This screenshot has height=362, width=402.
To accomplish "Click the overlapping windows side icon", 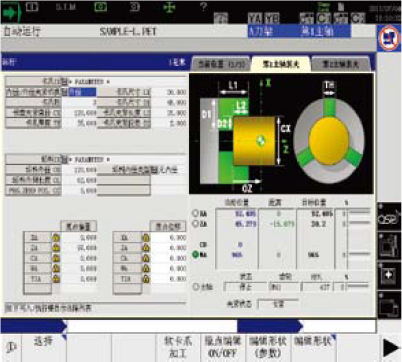I will pos(389,305).
